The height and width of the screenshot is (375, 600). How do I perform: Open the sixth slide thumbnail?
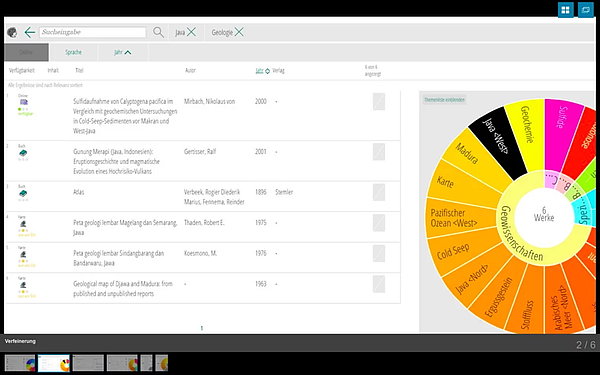[x=161, y=363]
